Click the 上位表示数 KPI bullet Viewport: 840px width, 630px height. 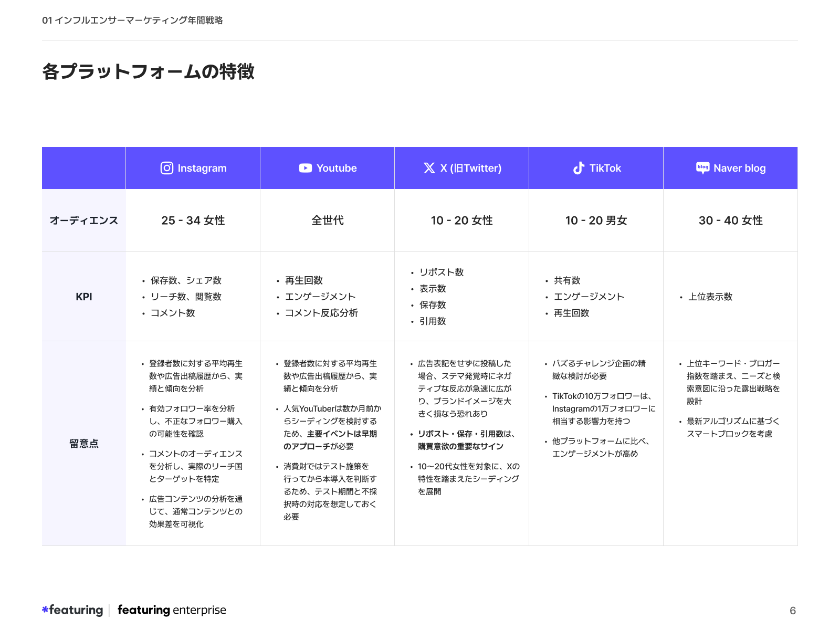[x=710, y=297]
